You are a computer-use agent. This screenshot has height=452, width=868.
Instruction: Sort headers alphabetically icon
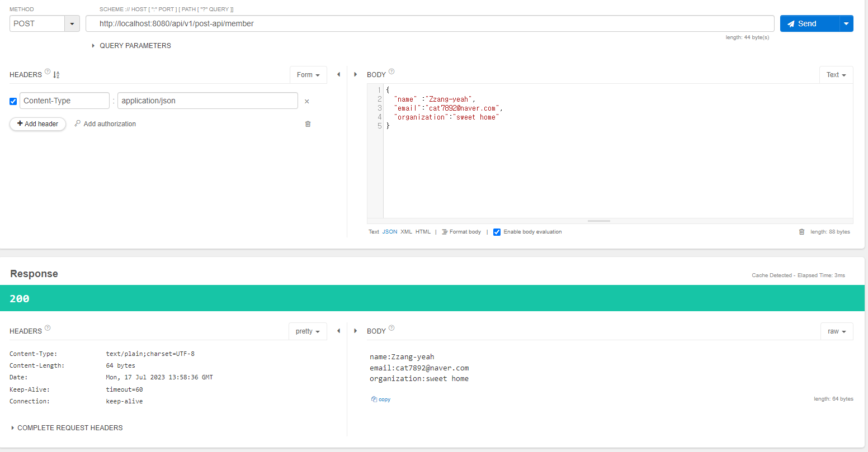tap(56, 74)
